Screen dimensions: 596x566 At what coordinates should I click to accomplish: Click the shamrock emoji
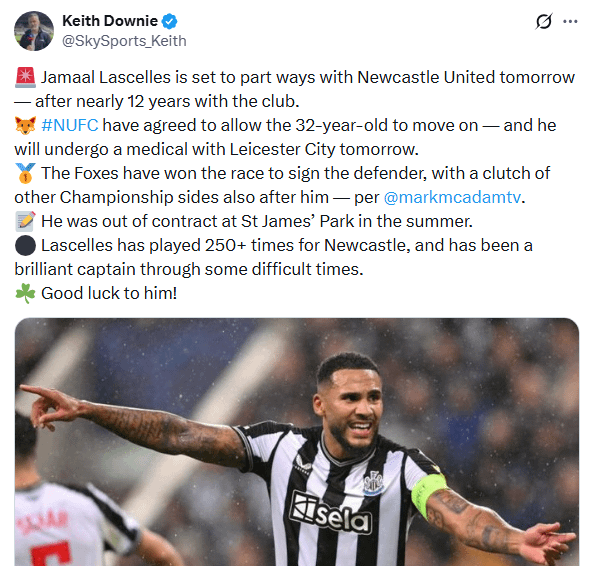[25, 293]
